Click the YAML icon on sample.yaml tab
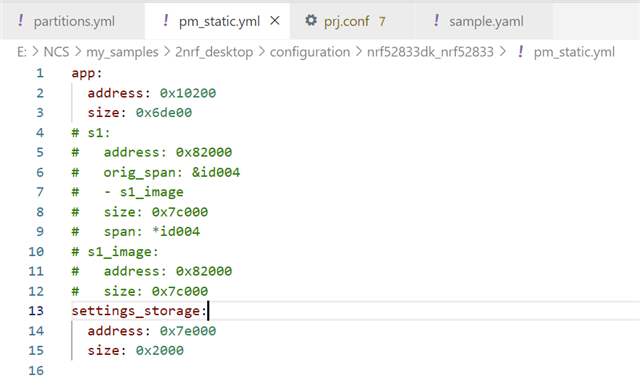Viewport: 640px width, 386px height. coord(436,20)
